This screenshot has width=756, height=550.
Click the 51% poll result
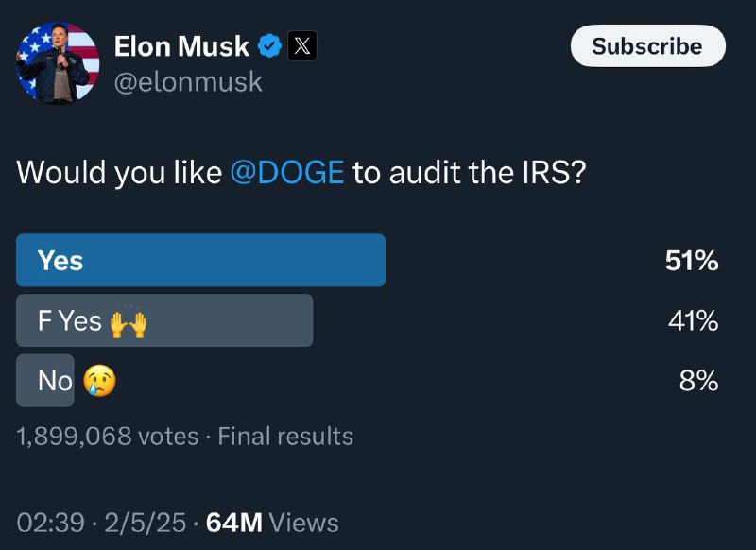pyautogui.click(x=691, y=261)
